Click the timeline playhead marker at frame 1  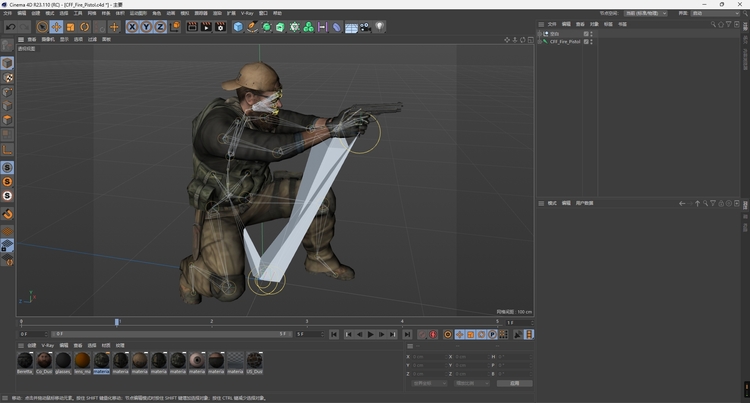click(x=117, y=322)
